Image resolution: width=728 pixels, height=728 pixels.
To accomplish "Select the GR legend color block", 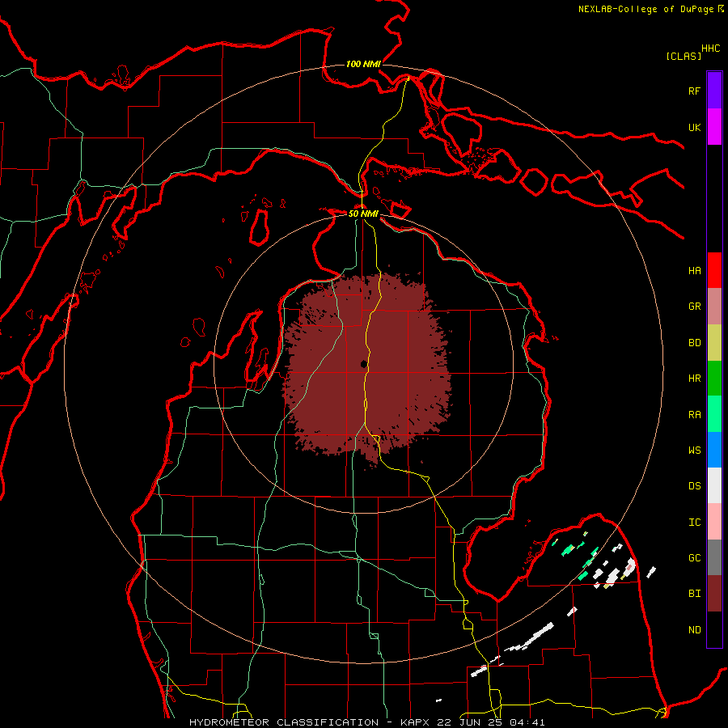I will click(714, 307).
